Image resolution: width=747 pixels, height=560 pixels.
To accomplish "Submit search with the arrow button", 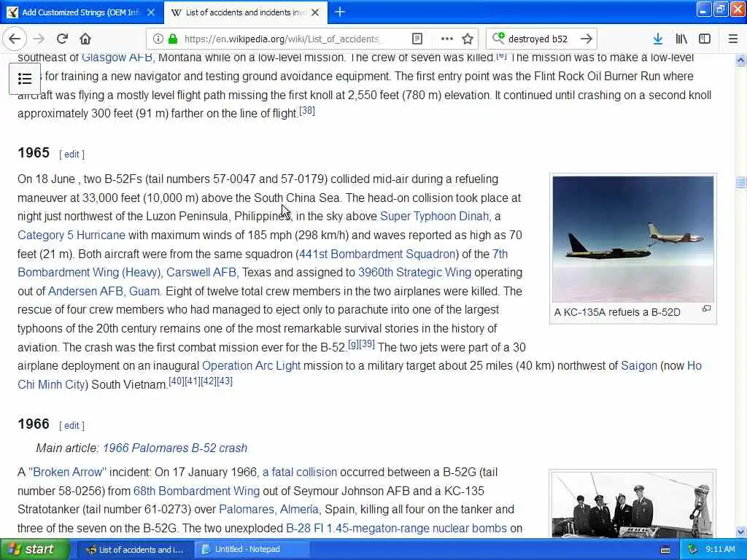I will [587, 39].
